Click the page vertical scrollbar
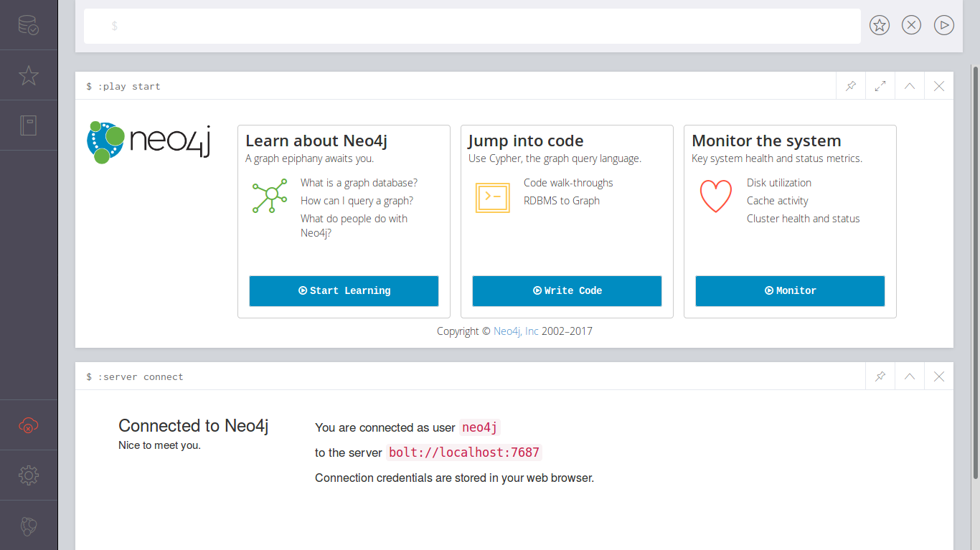980x550 pixels. [976, 272]
